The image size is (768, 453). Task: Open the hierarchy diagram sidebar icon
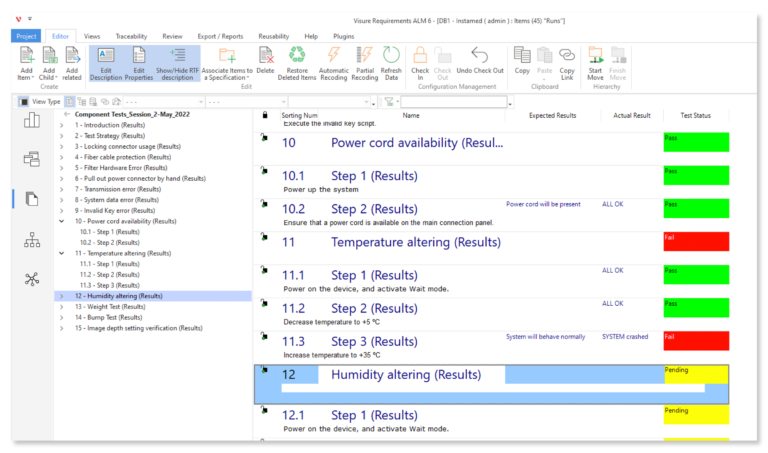click(x=32, y=239)
